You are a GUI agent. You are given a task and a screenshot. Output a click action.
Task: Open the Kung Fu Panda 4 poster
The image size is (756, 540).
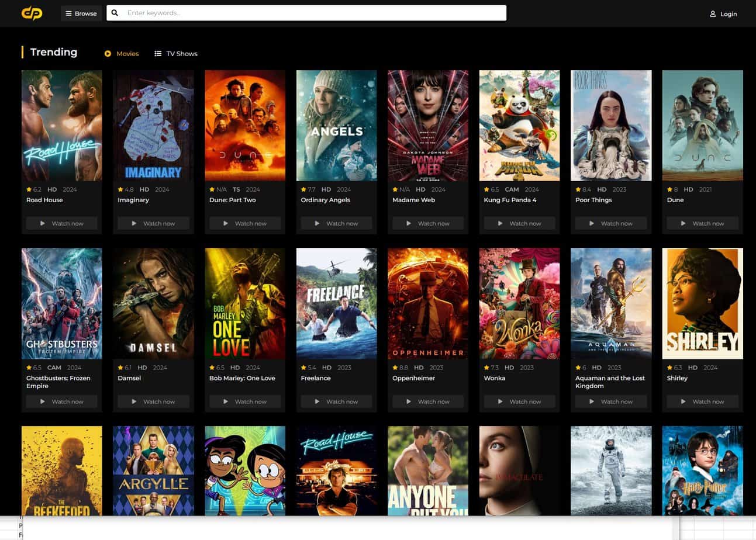pos(519,126)
